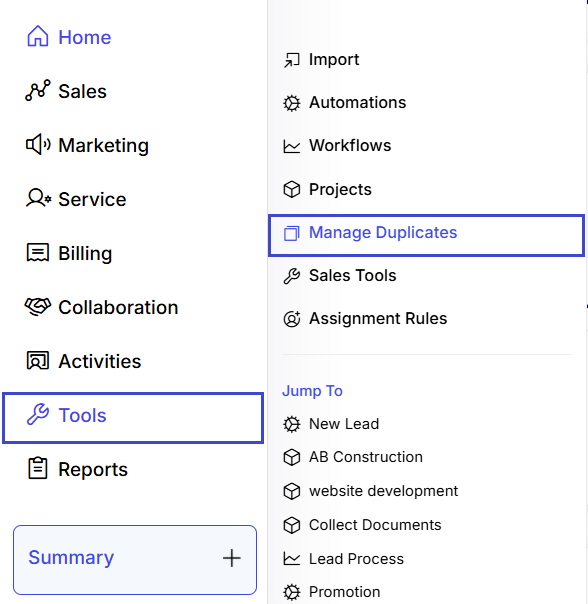Click the Billing receipt icon

coord(38,253)
